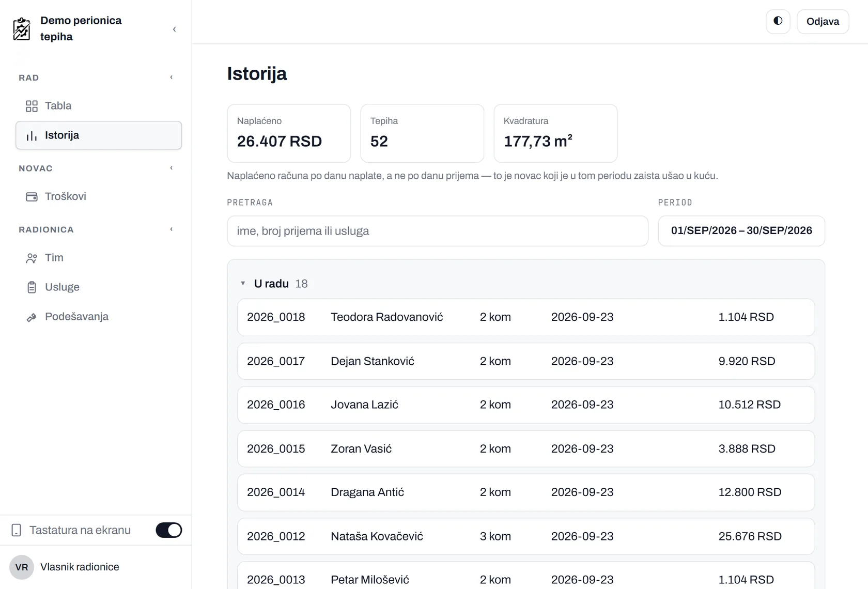Click the Troškovi wallet icon
The height and width of the screenshot is (589, 868).
32,197
